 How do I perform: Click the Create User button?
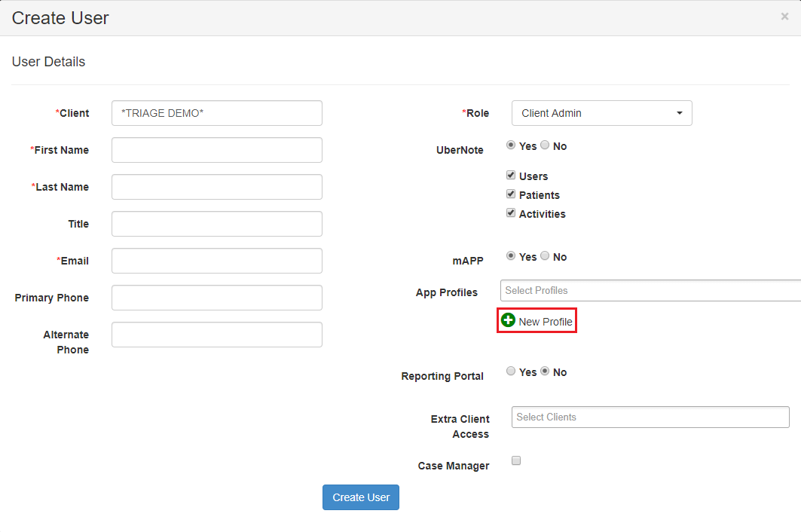coord(361,497)
